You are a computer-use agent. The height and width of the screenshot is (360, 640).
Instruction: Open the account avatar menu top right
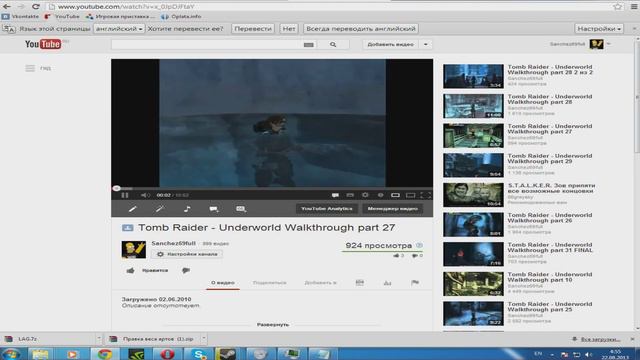tap(596, 44)
